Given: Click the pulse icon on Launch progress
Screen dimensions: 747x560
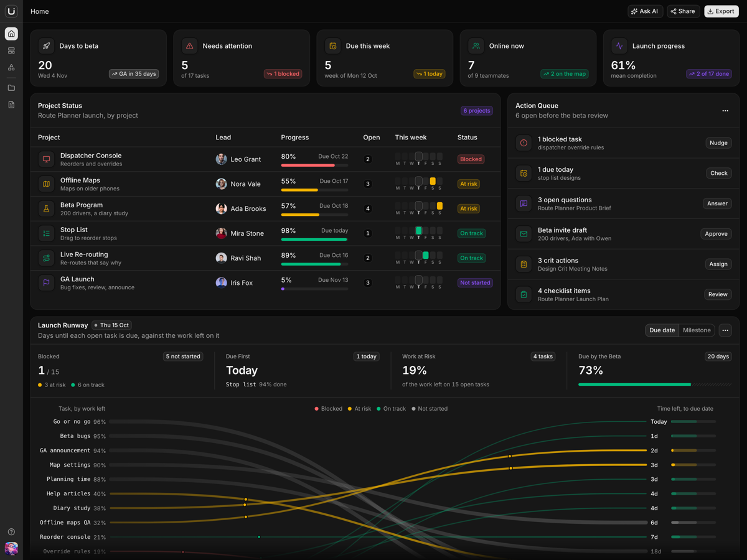Looking at the screenshot, I should coord(619,46).
